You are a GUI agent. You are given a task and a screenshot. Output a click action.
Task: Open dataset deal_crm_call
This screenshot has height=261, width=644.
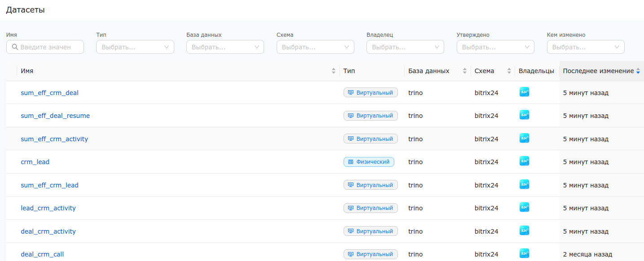pyautogui.click(x=42, y=254)
